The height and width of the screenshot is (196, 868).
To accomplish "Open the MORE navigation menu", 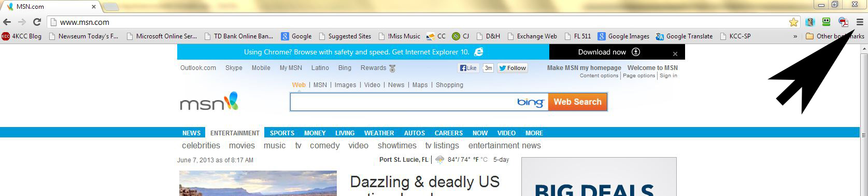I will (x=534, y=133).
